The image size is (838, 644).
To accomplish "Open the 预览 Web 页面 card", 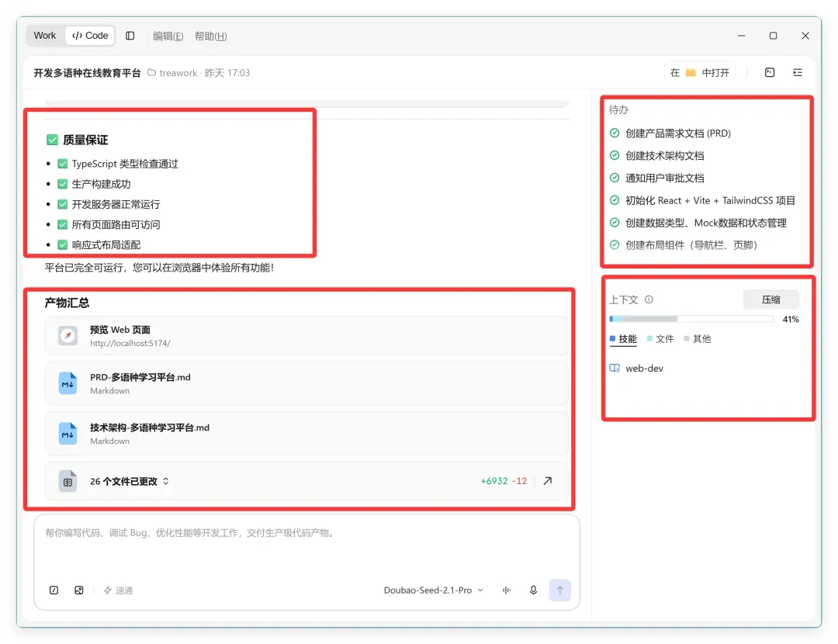I will pyautogui.click(x=306, y=336).
